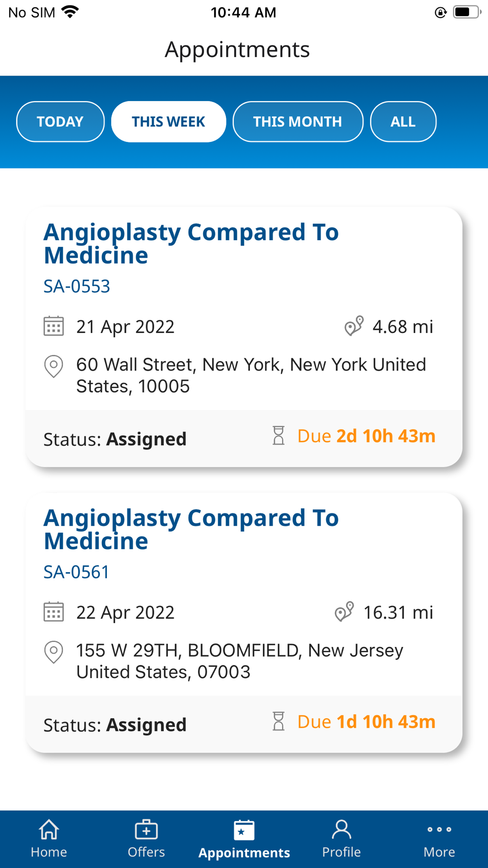The width and height of the screenshot is (488, 868).
Task: Open the Profile person icon
Action: 341,829
